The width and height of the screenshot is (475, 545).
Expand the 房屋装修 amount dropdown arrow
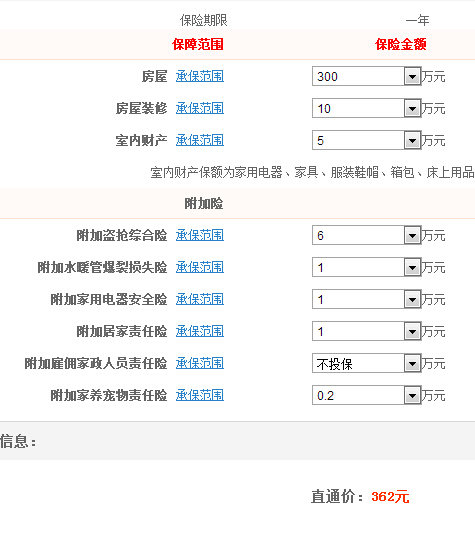click(x=412, y=108)
